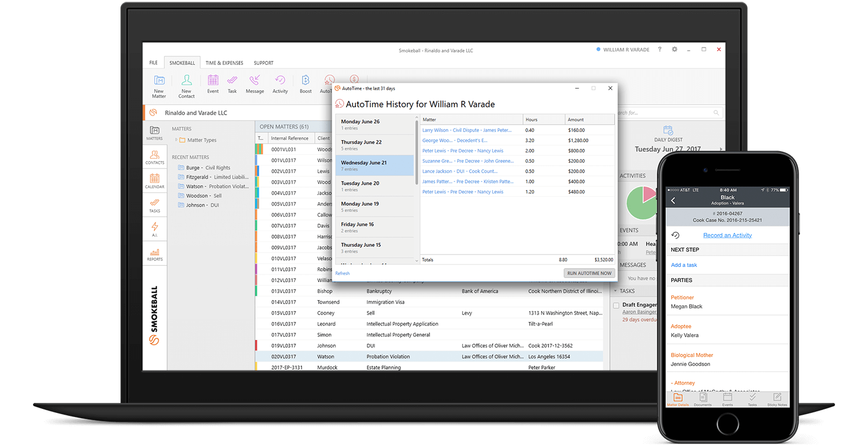Open Reports from the left sidebar

click(155, 254)
